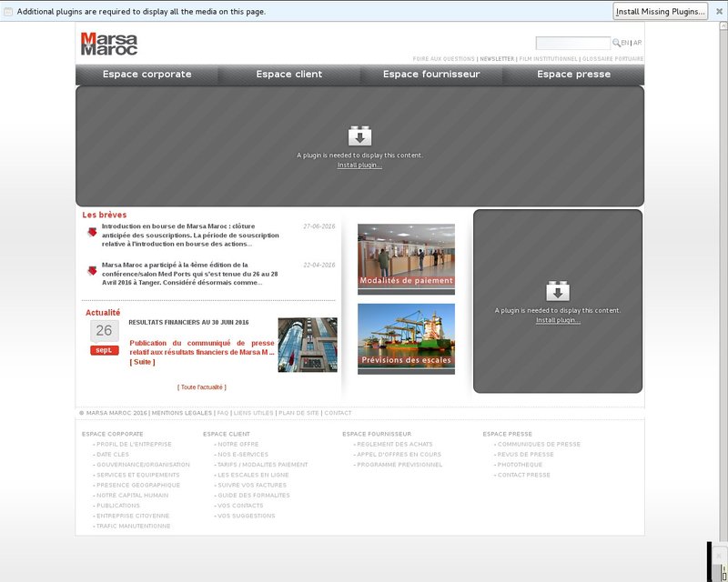The width and height of the screenshot is (728, 582).
Task: Open the Vos suggestions footer link
Action: pyautogui.click(x=247, y=516)
